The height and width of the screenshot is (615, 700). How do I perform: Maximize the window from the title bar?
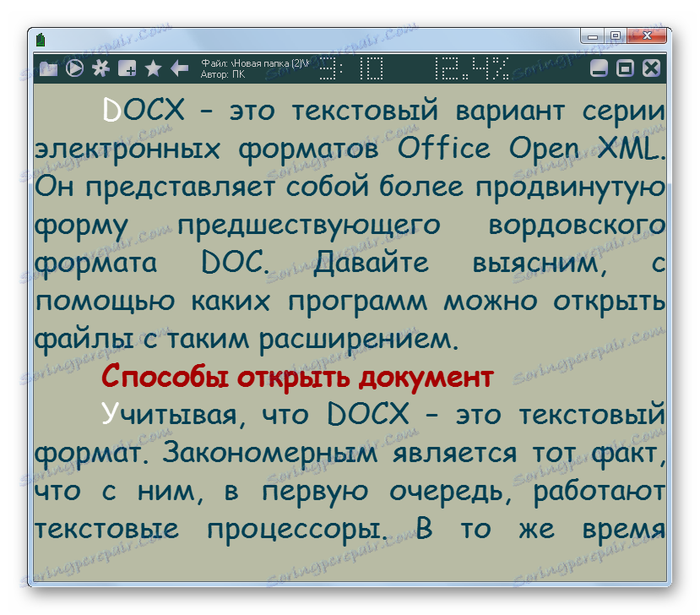616,36
